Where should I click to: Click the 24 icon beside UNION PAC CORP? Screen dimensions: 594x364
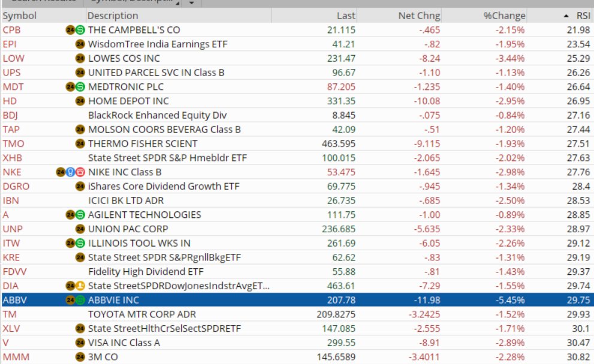80,229
